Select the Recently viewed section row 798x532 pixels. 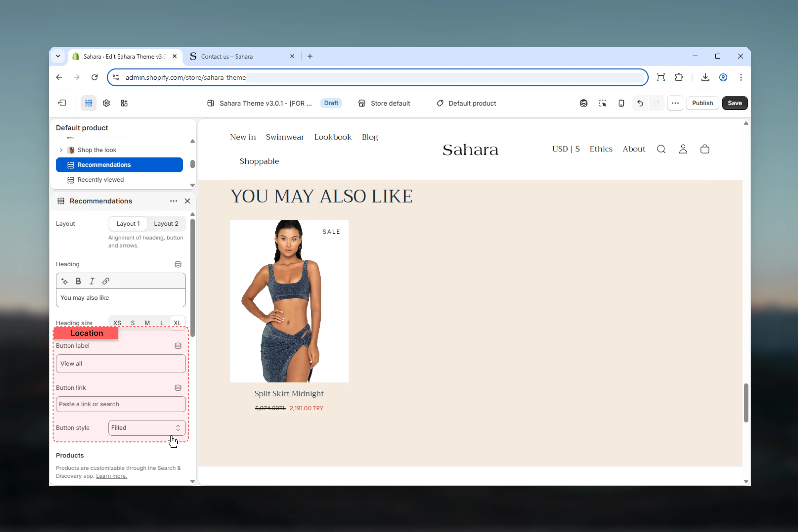click(x=119, y=179)
